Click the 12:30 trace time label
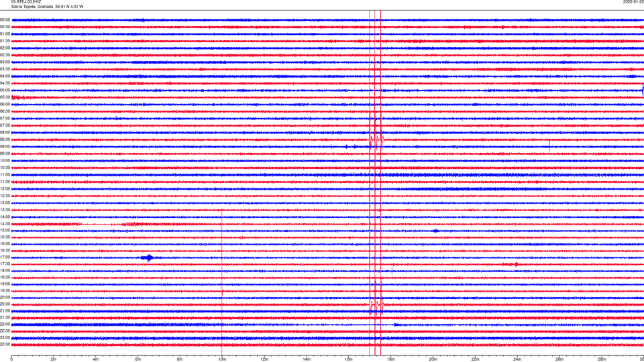This screenshot has width=644, height=362. [x=5, y=196]
